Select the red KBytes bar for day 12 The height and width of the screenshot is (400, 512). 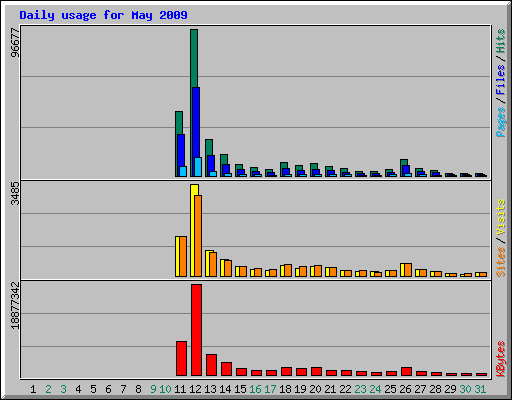pos(196,330)
